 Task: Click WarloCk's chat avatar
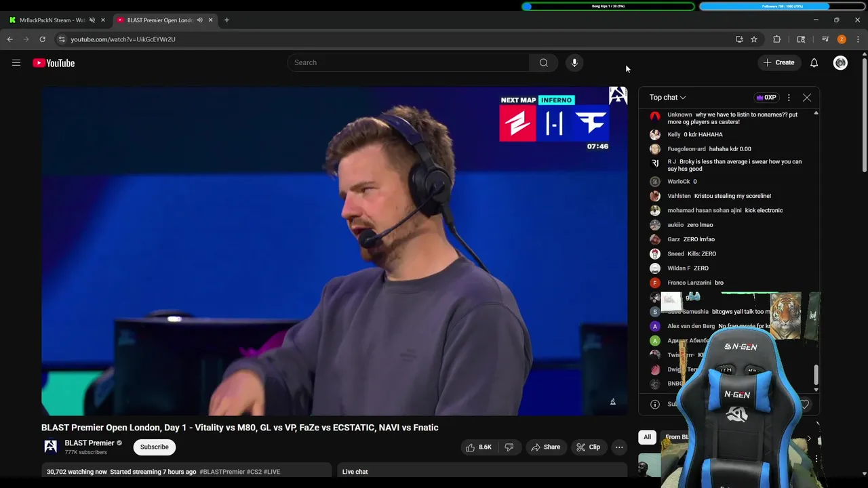(x=655, y=182)
